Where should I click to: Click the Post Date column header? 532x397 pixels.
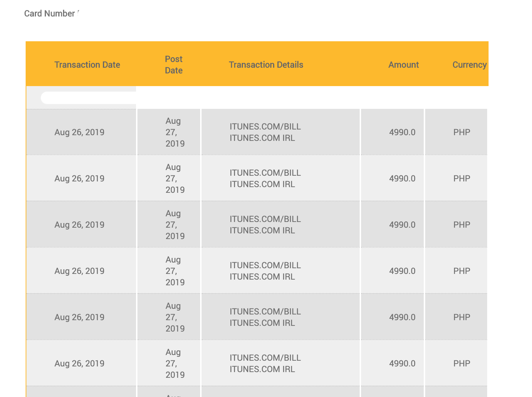pyautogui.click(x=174, y=65)
